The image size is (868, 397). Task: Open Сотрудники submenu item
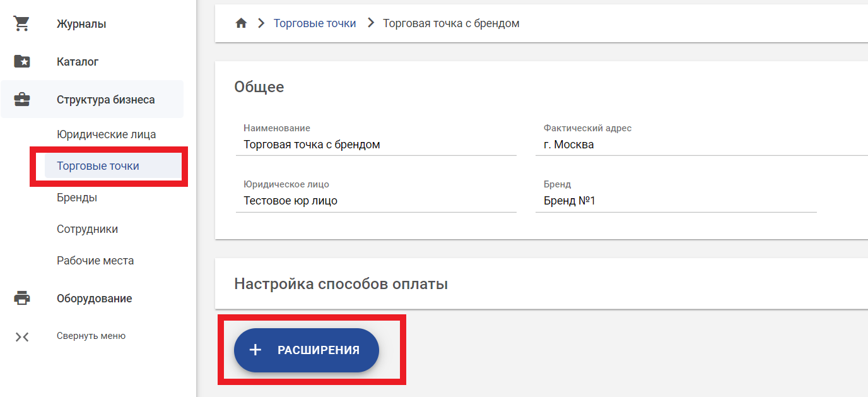pyautogui.click(x=87, y=229)
